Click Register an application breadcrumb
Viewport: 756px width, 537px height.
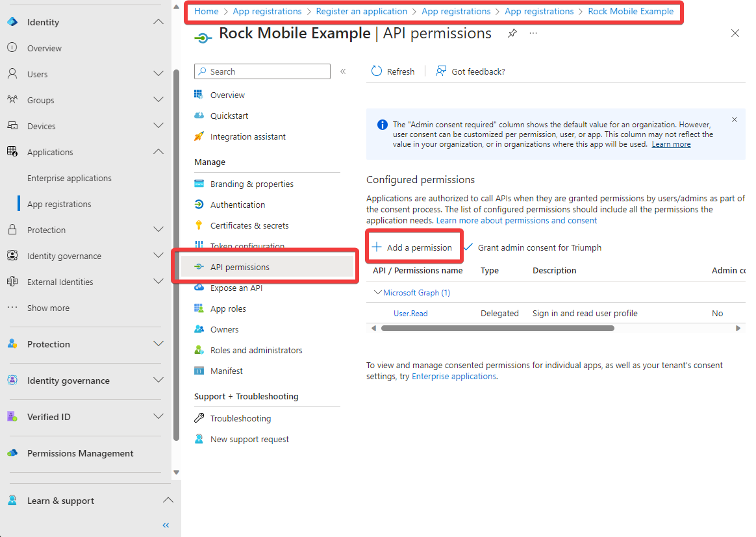pyautogui.click(x=362, y=11)
